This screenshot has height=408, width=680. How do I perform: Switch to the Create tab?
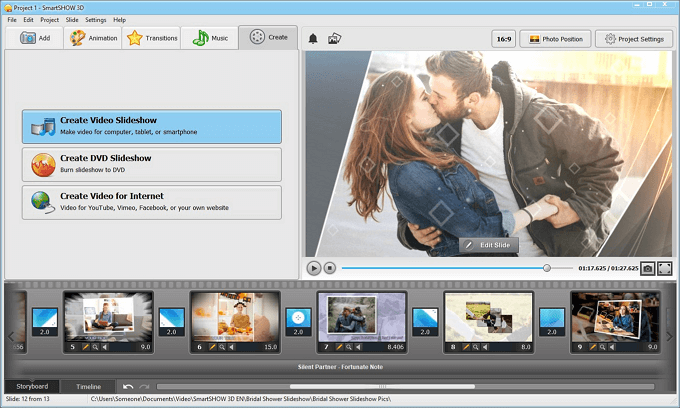(x=268, y=38)
